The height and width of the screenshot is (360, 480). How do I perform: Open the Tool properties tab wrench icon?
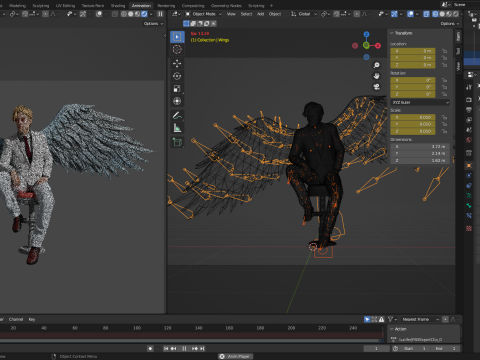click(x=469, y=87)
